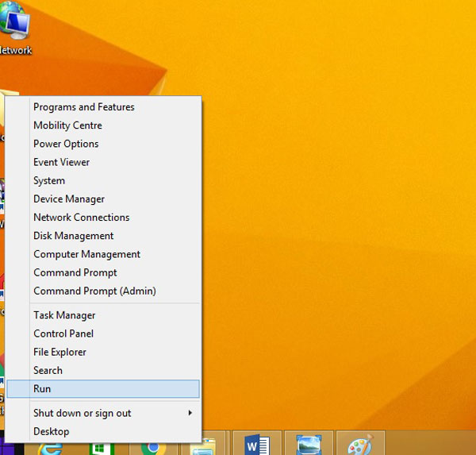Launch Event Viewer
The image size is (476, 455).
[103, 162]
